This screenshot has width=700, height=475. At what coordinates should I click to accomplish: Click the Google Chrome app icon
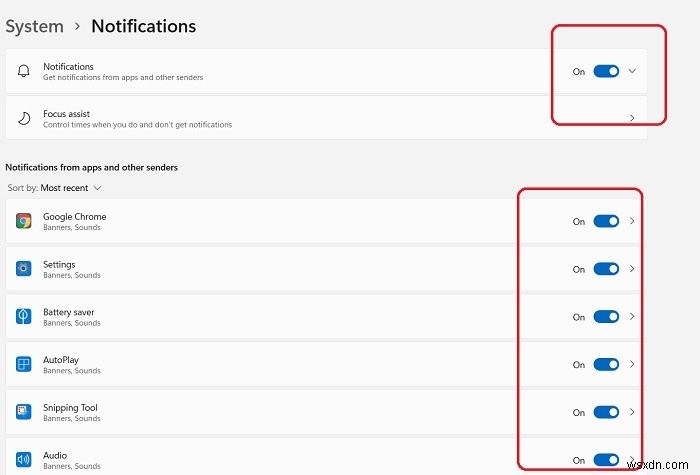[x=24, y=221]
